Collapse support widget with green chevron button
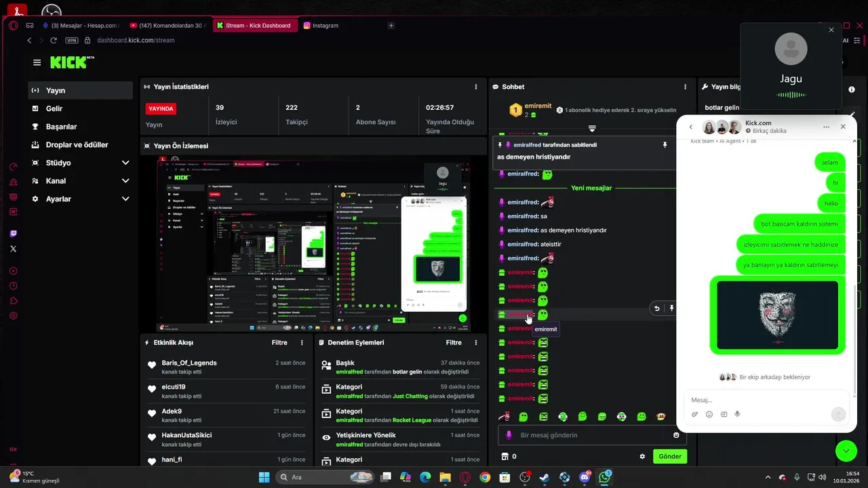 pos(846,450)
